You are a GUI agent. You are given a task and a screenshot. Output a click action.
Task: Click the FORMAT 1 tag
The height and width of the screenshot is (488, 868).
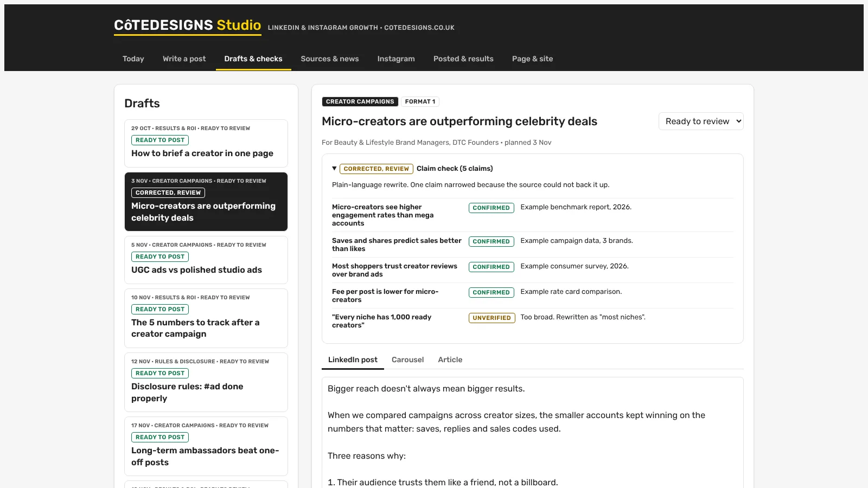[x=420, y=101]
